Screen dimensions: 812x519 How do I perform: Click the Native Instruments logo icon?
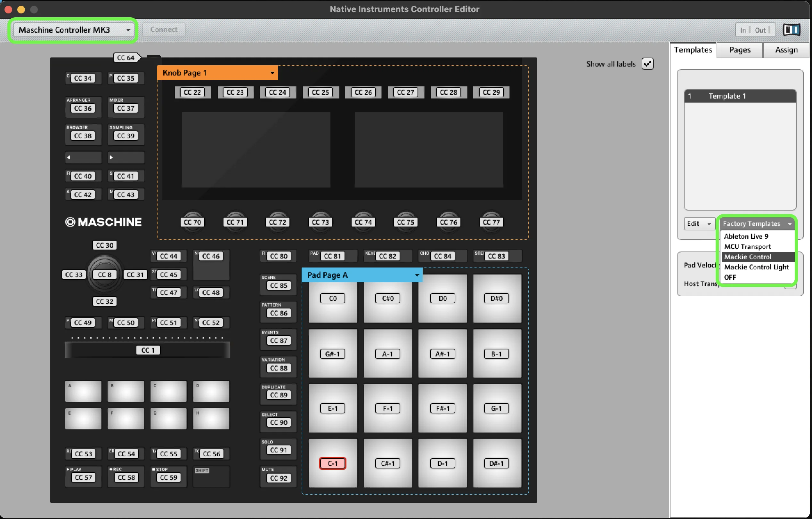tap(791, 30)
